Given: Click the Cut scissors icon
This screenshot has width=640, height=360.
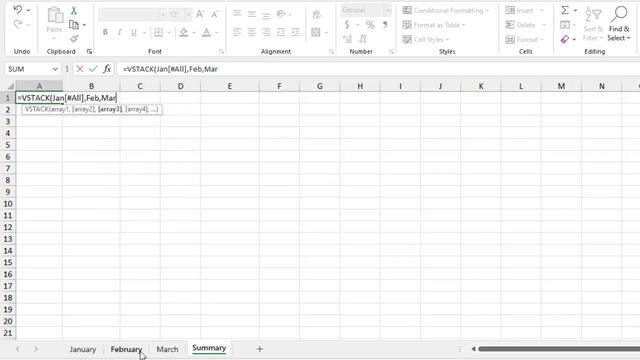Looking at the screenshot, I should pyautogui.click(x=74, y=11).
